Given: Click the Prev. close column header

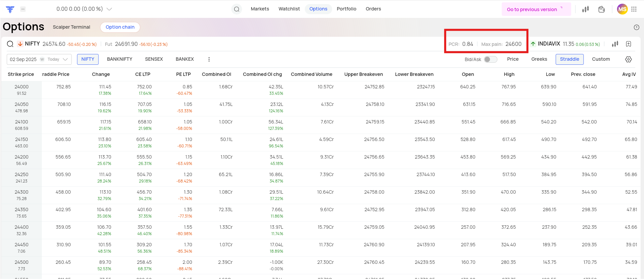Looking at the screenshot, I should click(x=583, y=74).
